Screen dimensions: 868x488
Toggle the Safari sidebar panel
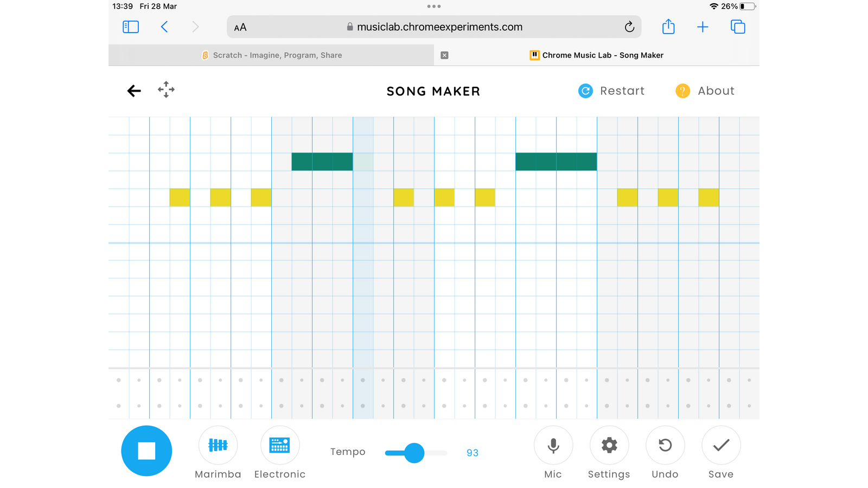point(131,27)
